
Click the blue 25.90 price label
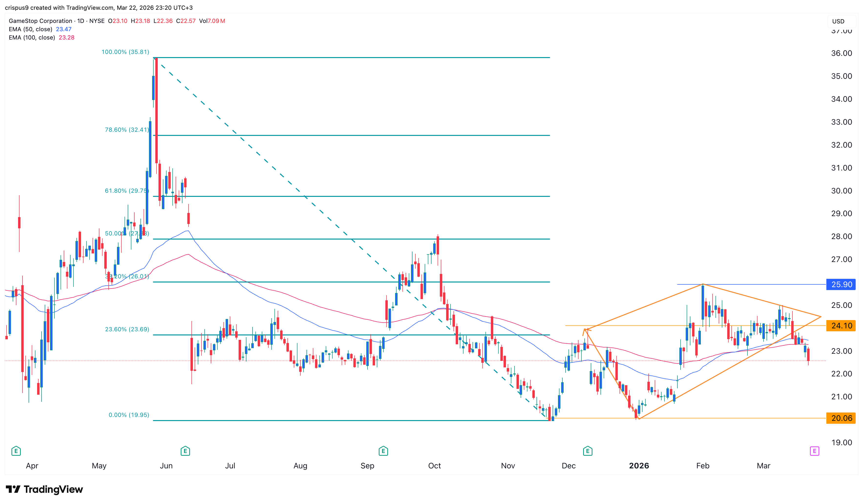point(841,284)
